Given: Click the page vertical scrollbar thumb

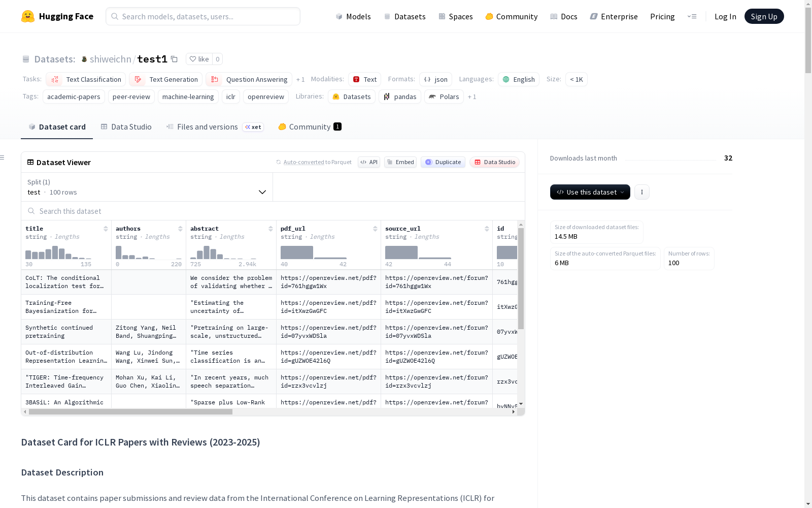Looking at the screenshot, I should click(808, 41).
